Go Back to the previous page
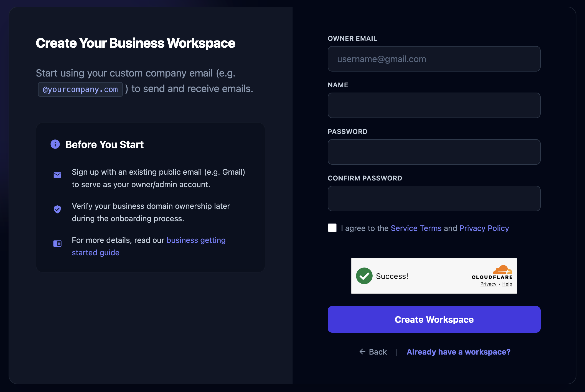Screen dimensions: 585x392 373,352
